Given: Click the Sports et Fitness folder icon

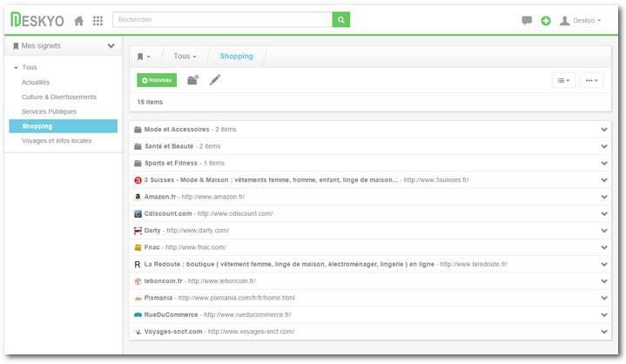Looking at the screenshot, I should 138,163.
